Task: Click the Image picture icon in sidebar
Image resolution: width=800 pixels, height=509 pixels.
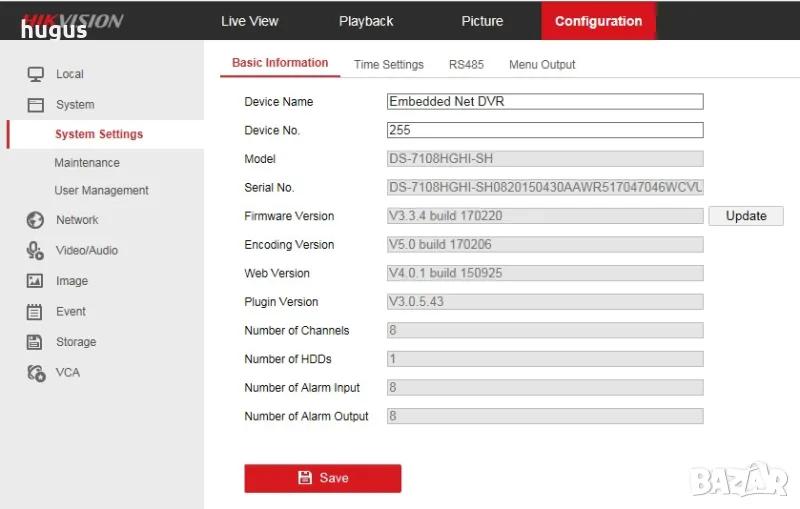Action: tap(36, 282)
